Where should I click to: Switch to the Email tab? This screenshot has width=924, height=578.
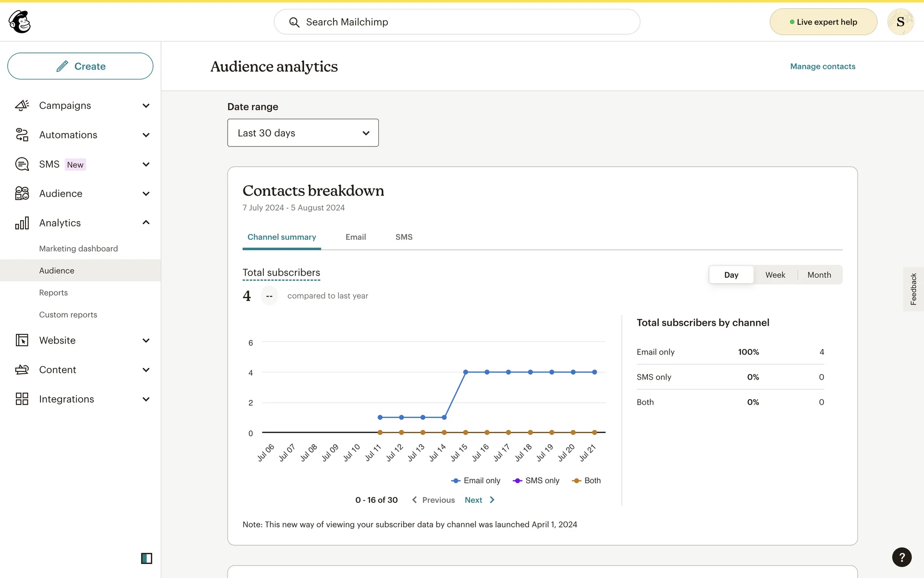356,237
